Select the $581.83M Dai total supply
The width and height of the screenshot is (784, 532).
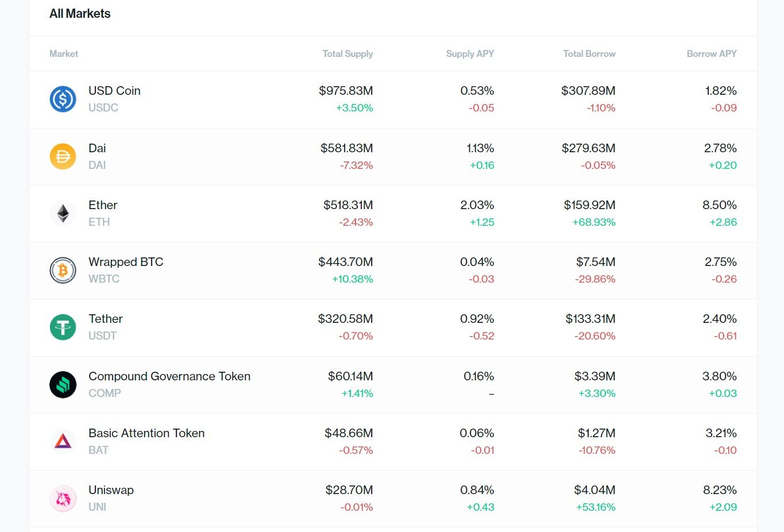[x=347, y=148]
